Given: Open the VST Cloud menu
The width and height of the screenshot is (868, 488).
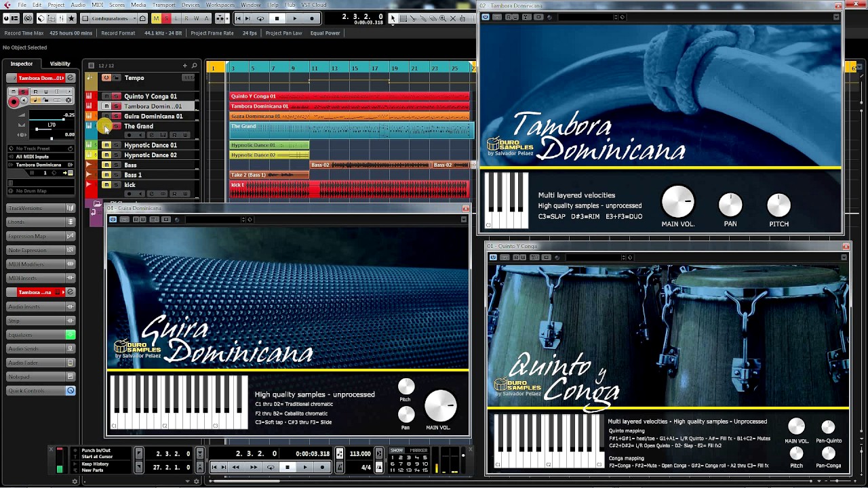Looking at the screenshot, I should (314, 5).
